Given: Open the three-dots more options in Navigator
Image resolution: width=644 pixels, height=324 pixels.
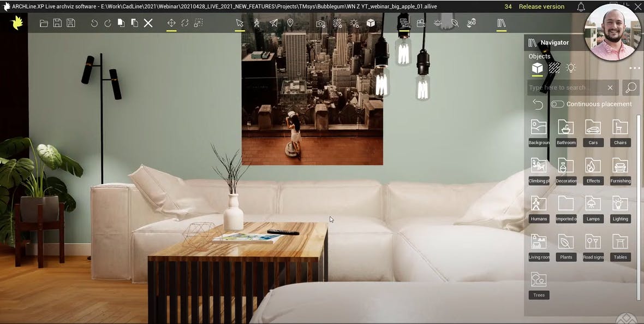Looking at the screenshot, I should click(635, 68).
